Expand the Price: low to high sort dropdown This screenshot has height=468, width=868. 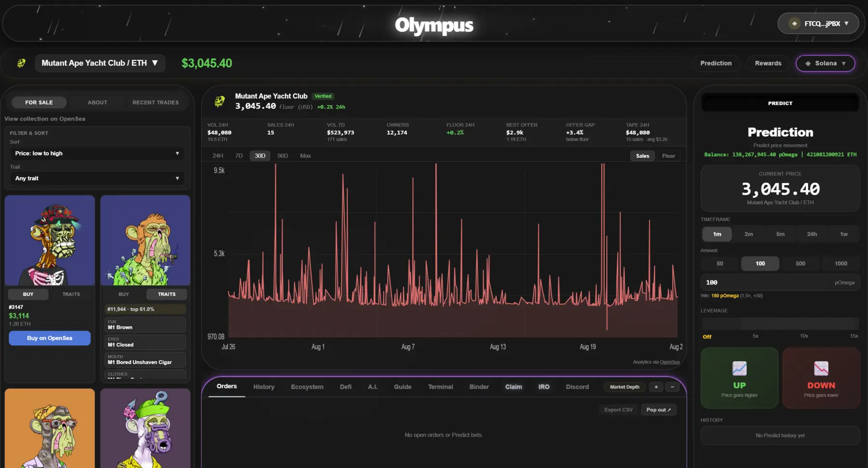coord(97,153)
